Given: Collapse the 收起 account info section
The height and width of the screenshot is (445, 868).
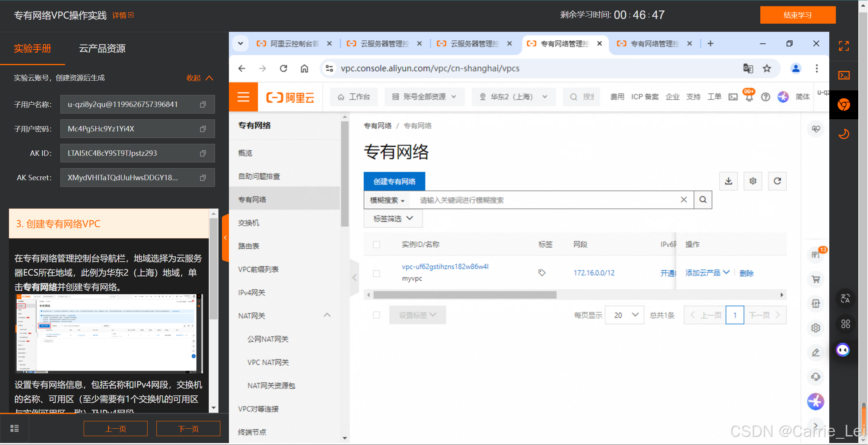Looking at the screenshot, I should click(200, 78).
